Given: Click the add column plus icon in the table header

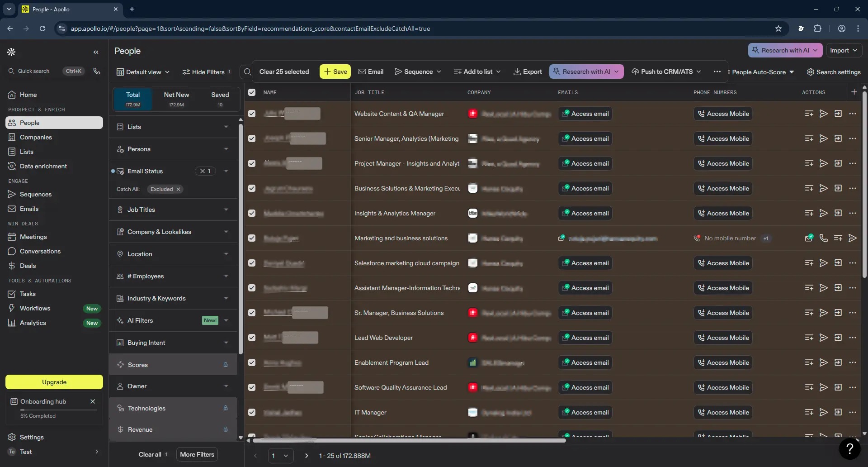Looking at the screenshot, I should [854, 92].
